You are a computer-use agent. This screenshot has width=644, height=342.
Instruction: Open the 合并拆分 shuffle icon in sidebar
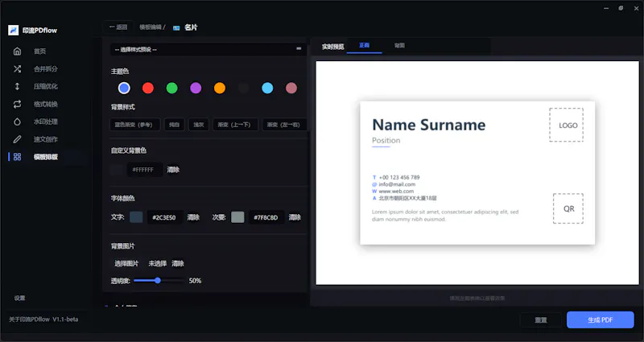pyautogui.click(x=17, y=69)
